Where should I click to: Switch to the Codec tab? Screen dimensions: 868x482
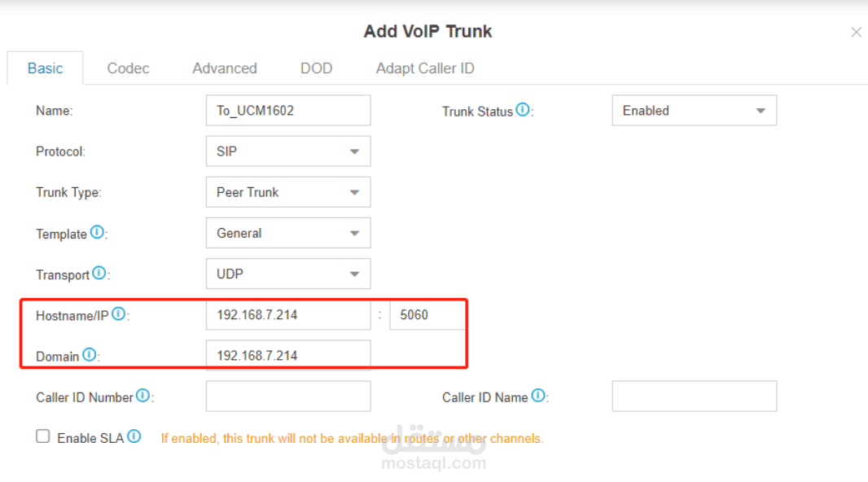pyautogui.click(x=128, y=68)
